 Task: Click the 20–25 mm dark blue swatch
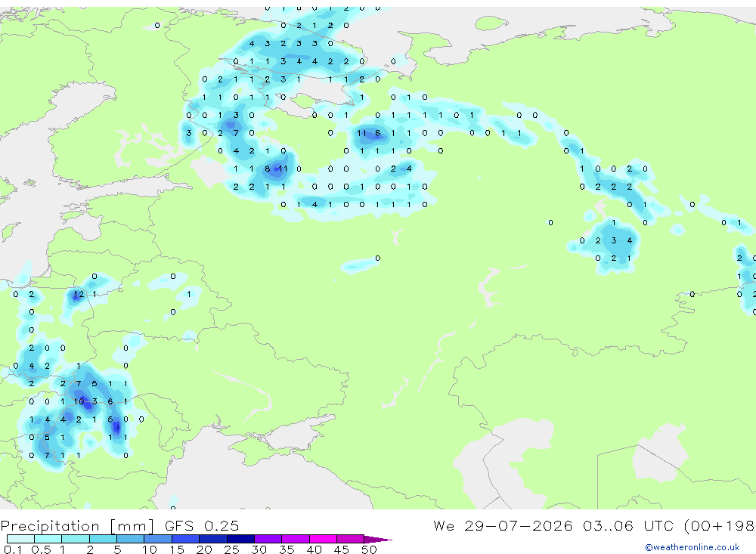[213, 539]
